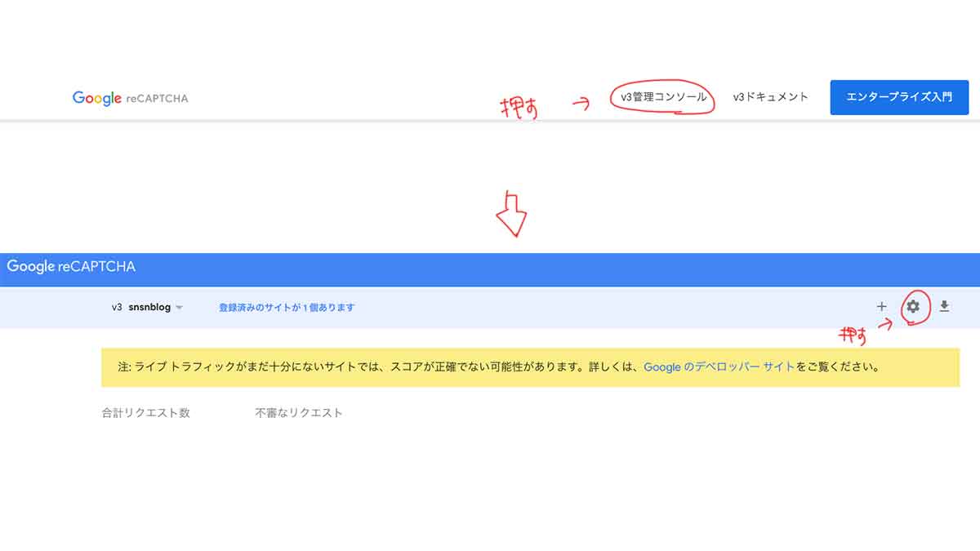Click the blue Google reCAPTCHA header bar

click(490, 266)
